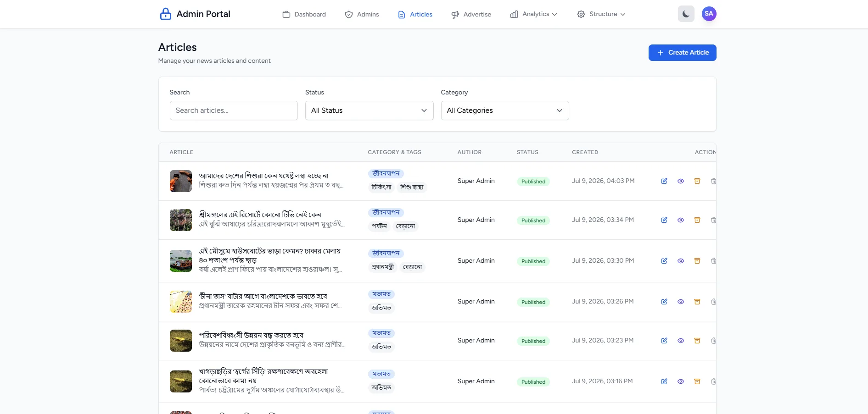Click the Published badge of the 03:34 PM article
Image resolution: width=868 pixels, height=414 pixels.
533,221
